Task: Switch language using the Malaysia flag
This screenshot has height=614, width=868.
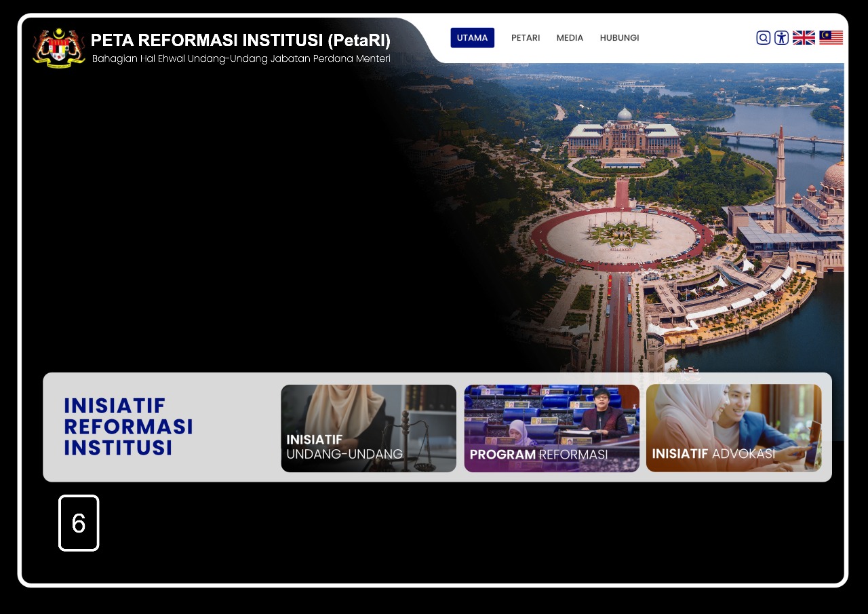Action: pyautogui.click(x=831, y=38)
